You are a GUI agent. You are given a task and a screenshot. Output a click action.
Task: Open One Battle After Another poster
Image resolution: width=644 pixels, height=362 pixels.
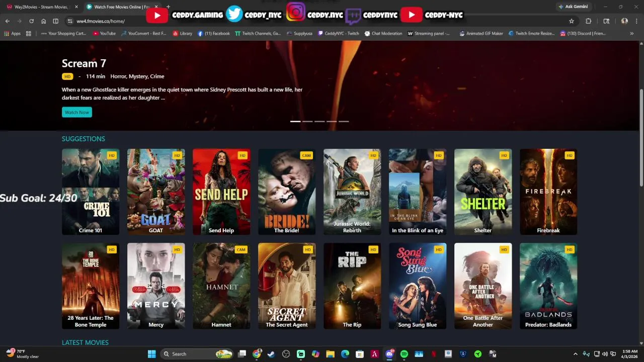coord(483,286)
